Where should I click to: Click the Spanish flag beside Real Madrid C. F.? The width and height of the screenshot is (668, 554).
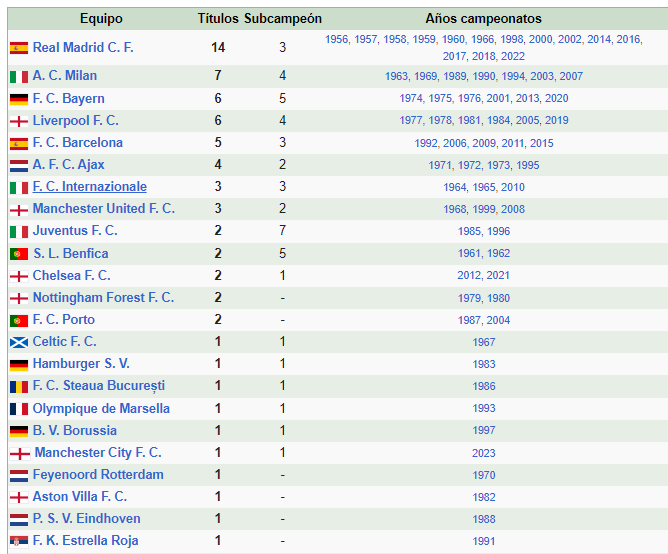pos(19,48)
